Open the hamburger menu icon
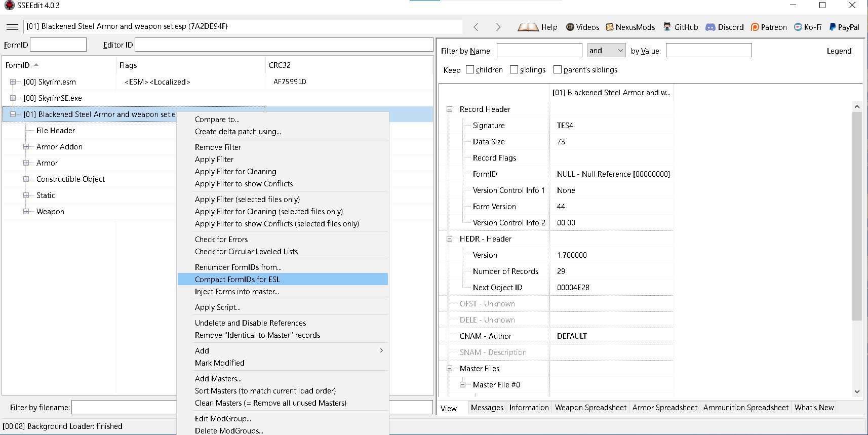The image size is (868, 435). click(x=12, y=27)
